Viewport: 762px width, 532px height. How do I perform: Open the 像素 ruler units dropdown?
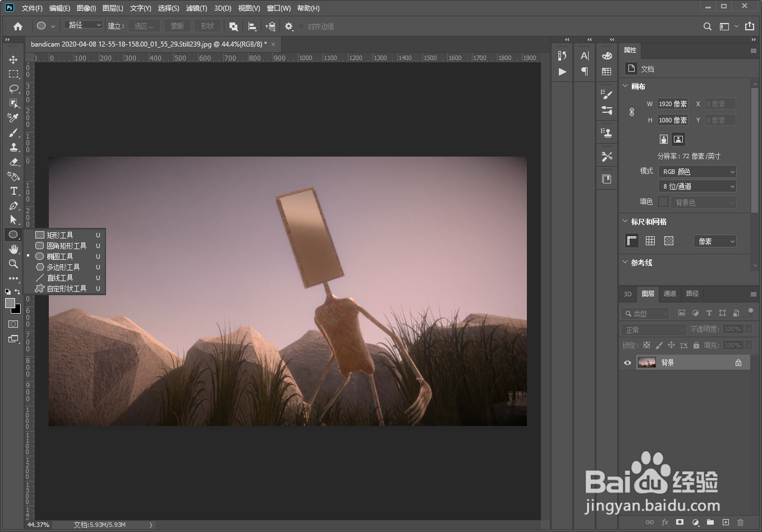[x=715, y=241]
